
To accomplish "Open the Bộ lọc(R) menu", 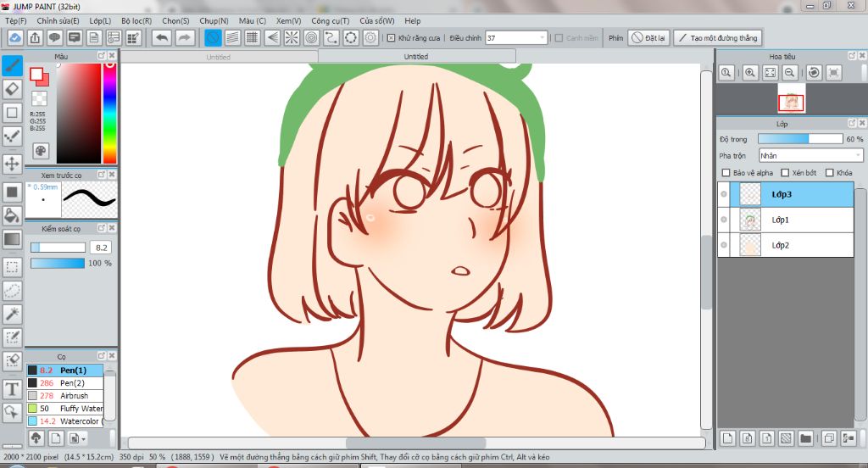I will coord(136,20).
